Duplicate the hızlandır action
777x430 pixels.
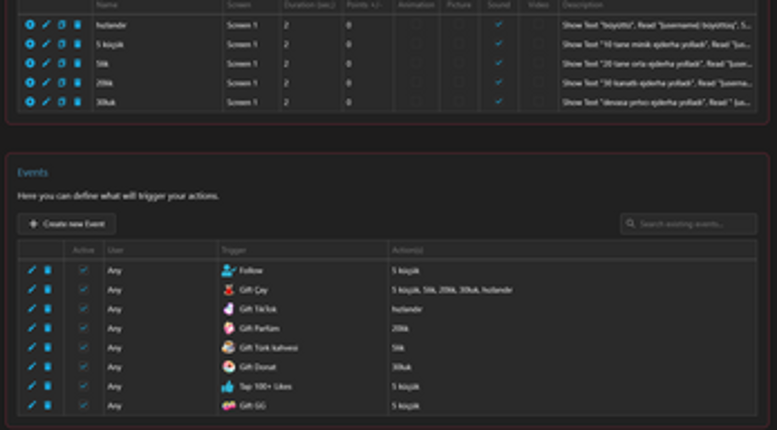[x=61, y=24]
